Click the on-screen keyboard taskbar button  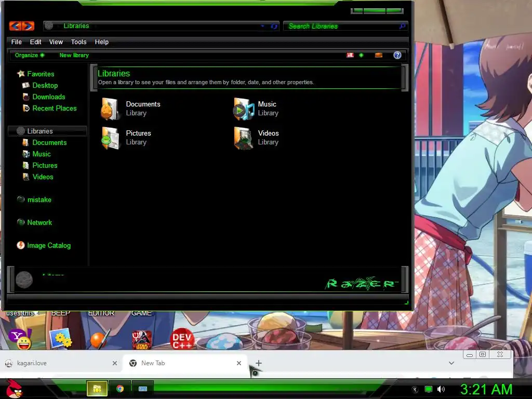pyautogui.click(x=143, y=389)
